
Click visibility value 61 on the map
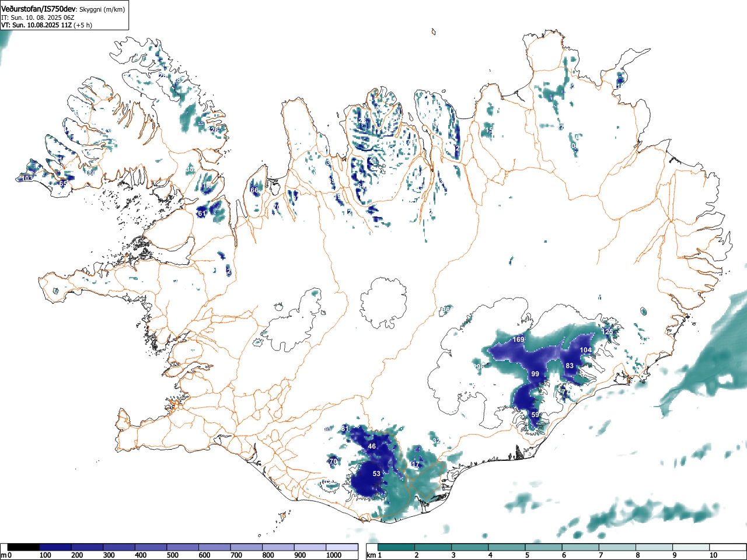pyautogui.click(x=201, y=213)
